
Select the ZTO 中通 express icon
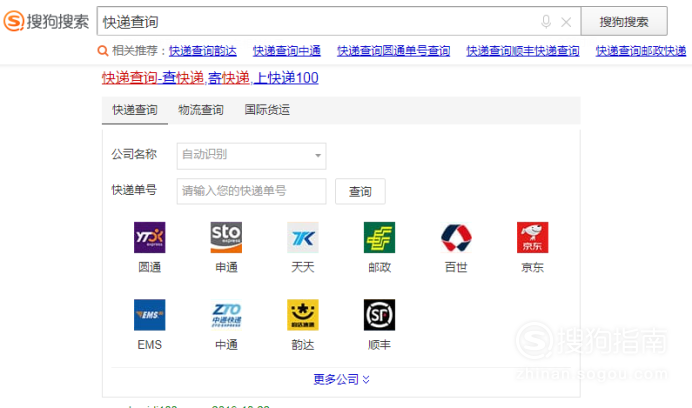point(226,315)
